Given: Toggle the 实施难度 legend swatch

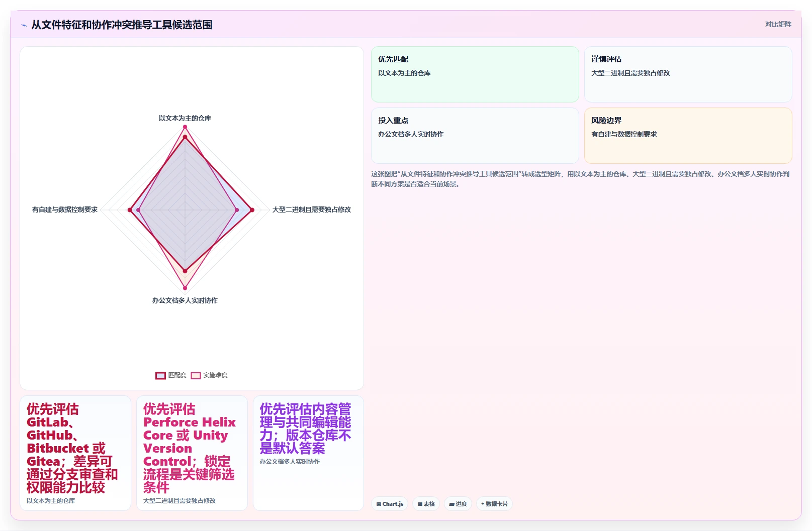Looking at the screenshot, I should click(x=196, y=375).
